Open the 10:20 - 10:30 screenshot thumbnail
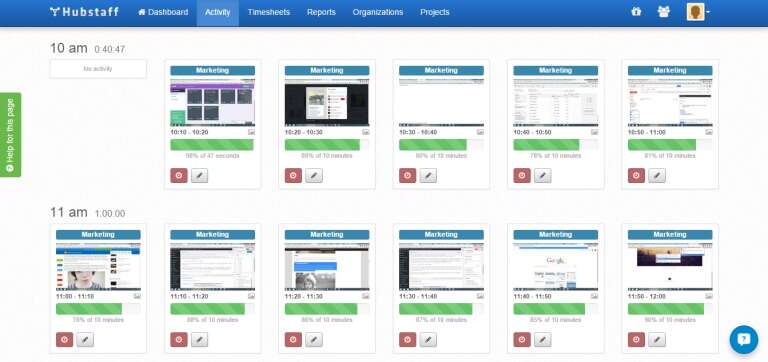Image resolution: width=768 pixels, height=362 pixels. [327, 102]
